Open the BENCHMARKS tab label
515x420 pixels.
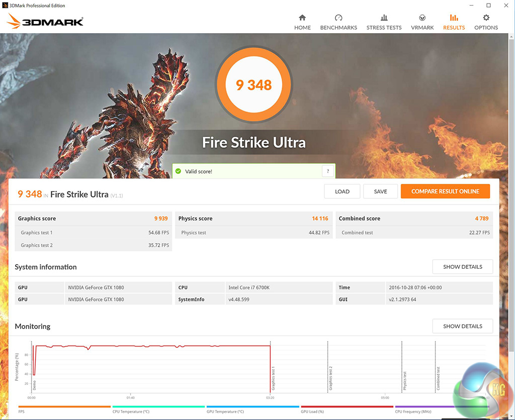point(338,28)
